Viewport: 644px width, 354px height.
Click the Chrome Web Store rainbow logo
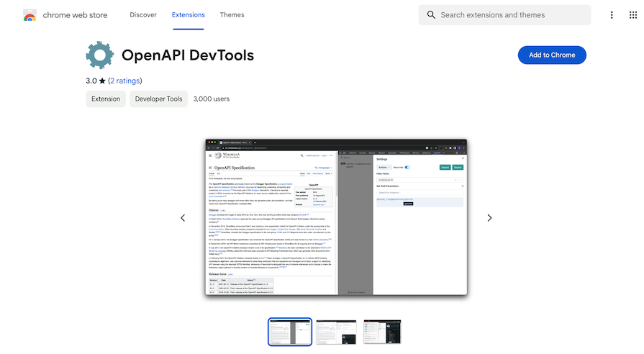(x=30, y=15)
